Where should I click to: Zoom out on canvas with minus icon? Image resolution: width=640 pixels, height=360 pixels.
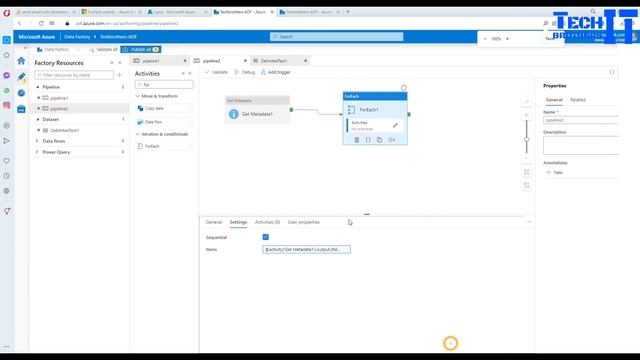(x=527, y=158)
